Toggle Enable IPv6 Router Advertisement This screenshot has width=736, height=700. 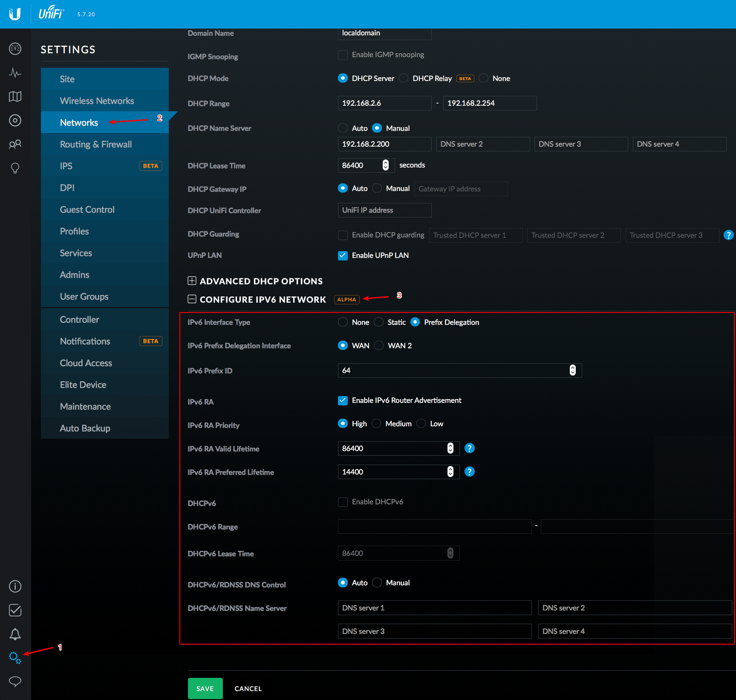tap(343, 400)
